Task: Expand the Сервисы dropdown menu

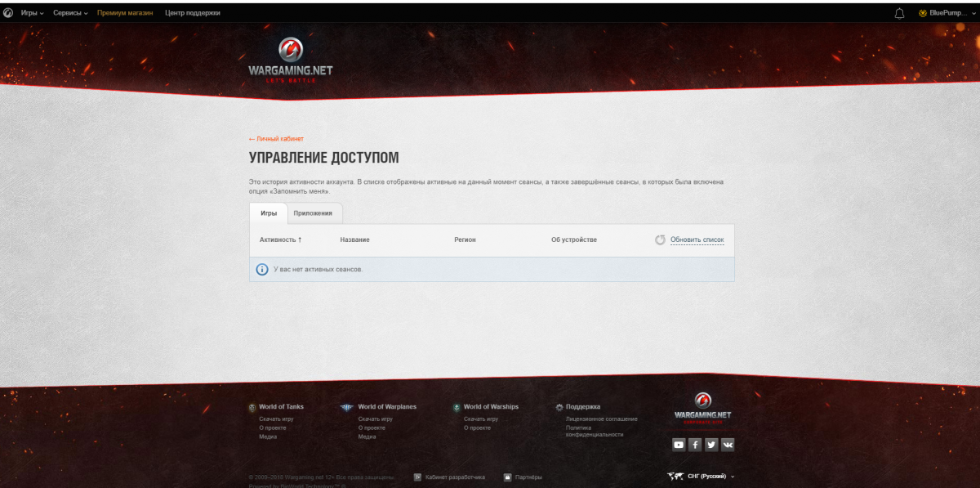Action: [x=71, y=13]
